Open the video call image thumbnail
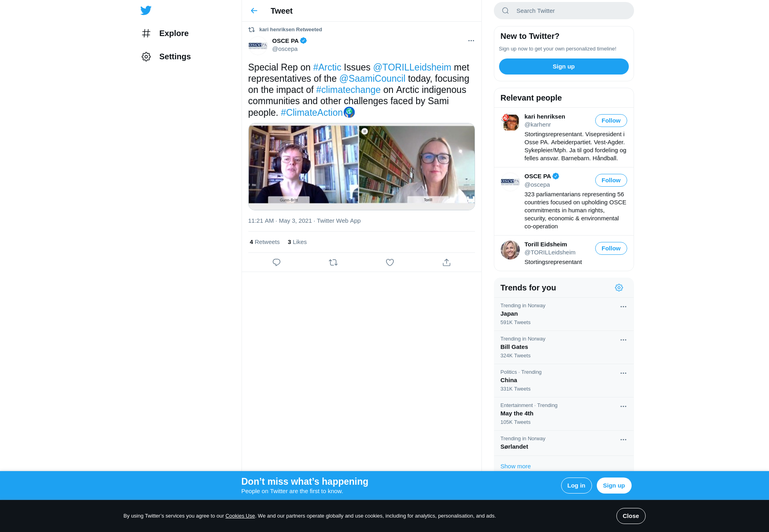The height and width of the screenshot is (532, 769). [x=361, y=166]
